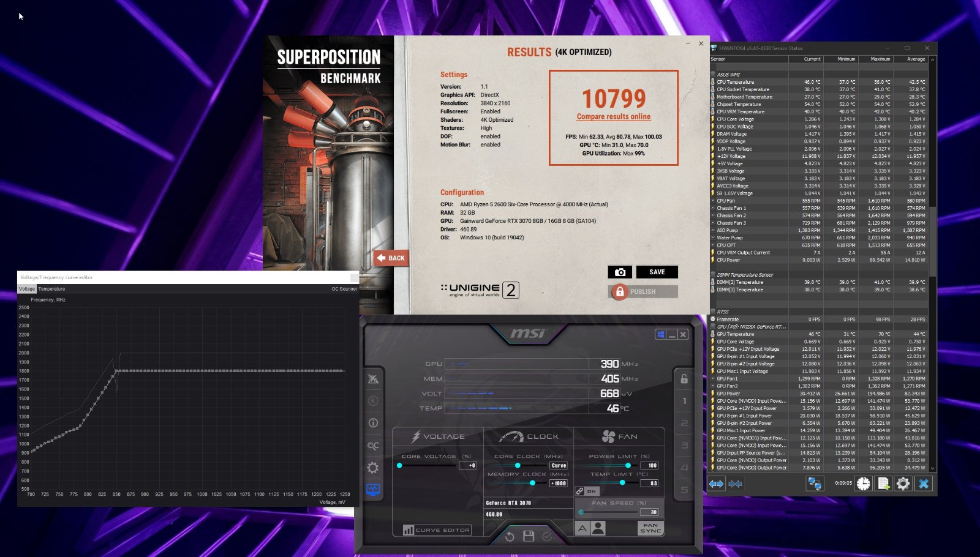980x557 pixels.
Task: Toggle power and temp limit link icon
Action: coord(579,491)
